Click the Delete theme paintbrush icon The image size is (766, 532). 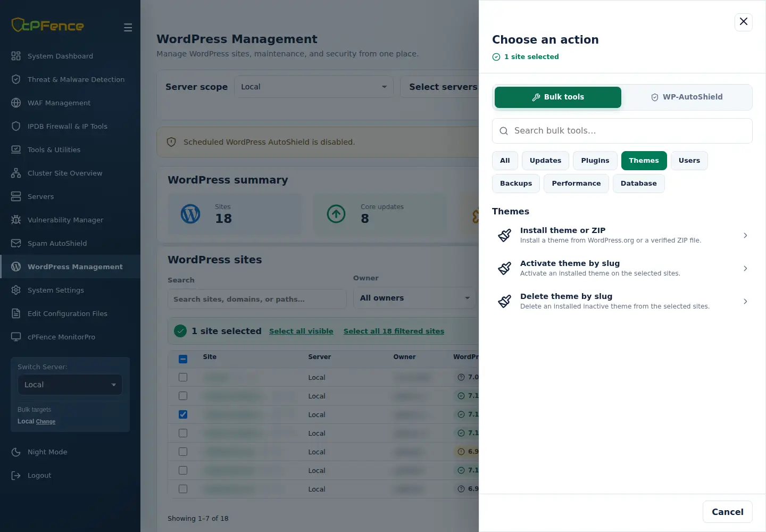505,301
